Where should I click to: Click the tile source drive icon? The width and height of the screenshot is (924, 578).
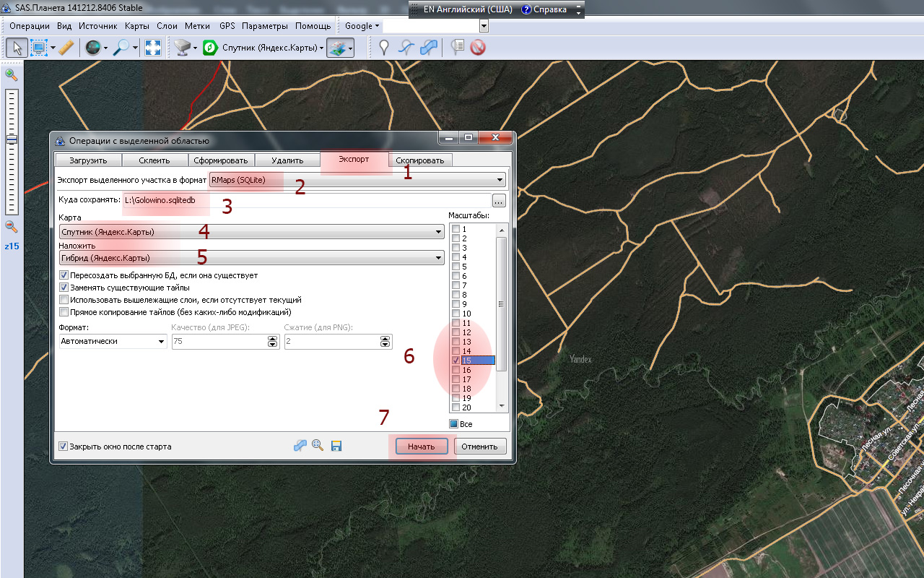(182, 48)
